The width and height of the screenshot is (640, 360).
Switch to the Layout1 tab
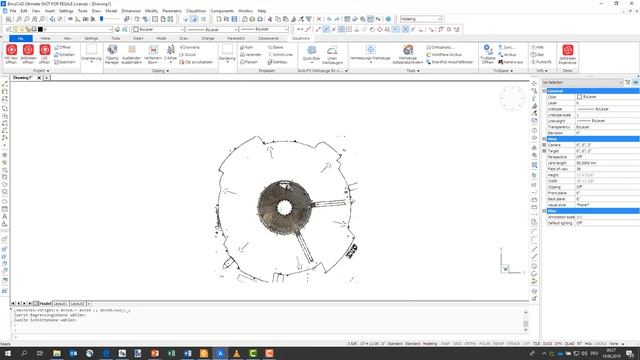pyautogui.click(x=60, y=304)
